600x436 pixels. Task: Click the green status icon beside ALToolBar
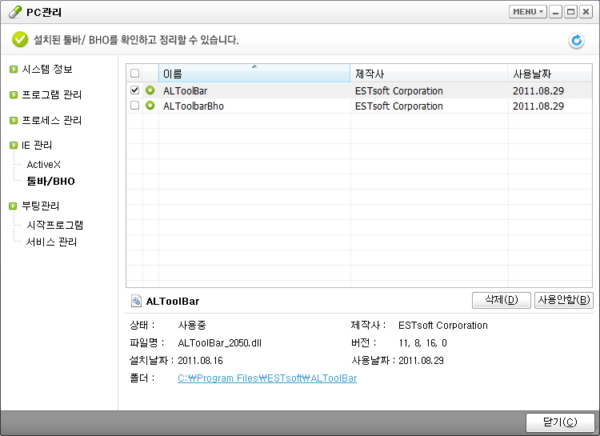pos(150,90)
